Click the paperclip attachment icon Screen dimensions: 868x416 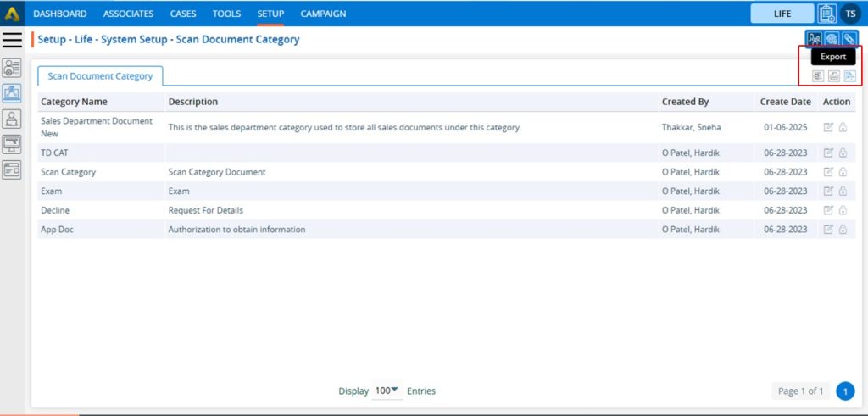click(849, 39)
